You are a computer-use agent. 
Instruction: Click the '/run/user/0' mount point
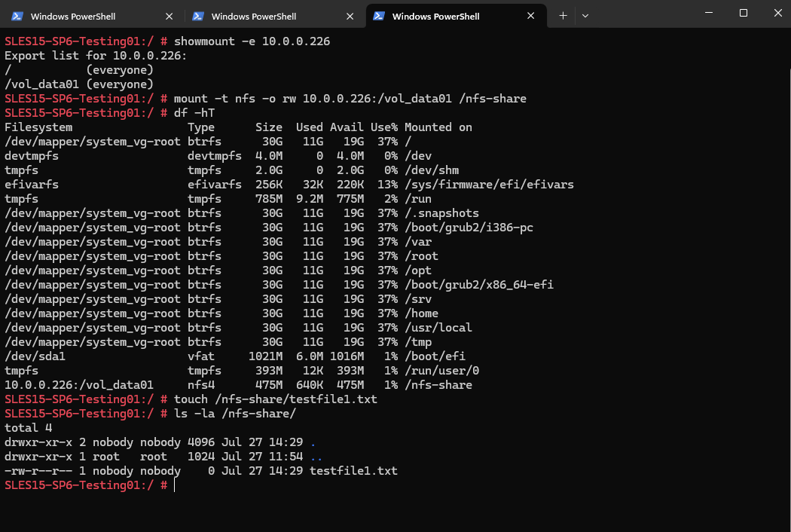(x=441, y=371)
